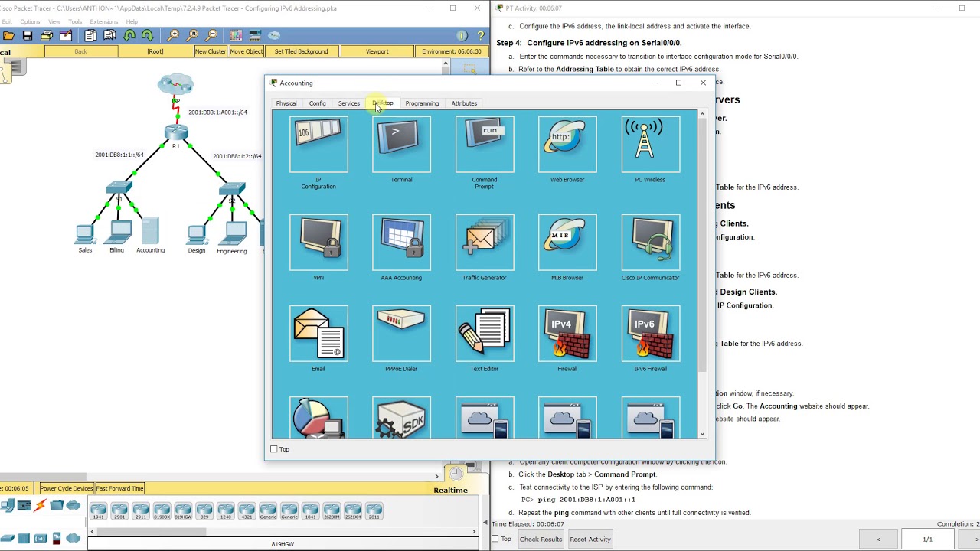Open the Help question mark icon

pos(481,35)
